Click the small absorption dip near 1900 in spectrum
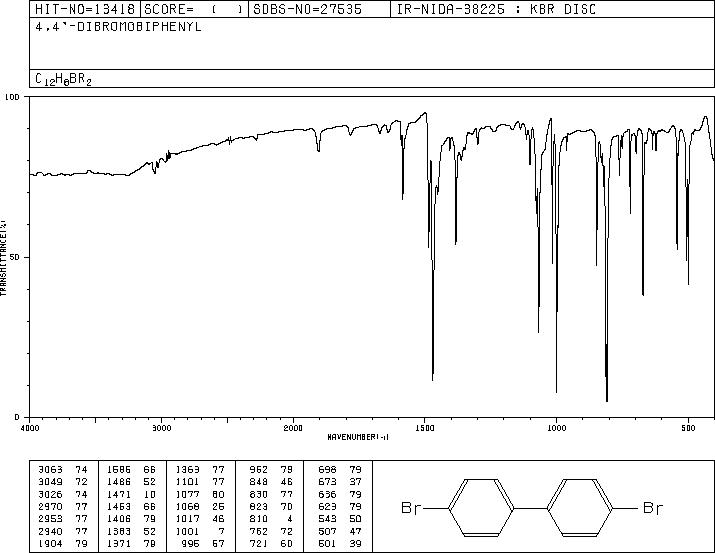The height and width of the screenshot is (553, 715). [x=318, y=141]
